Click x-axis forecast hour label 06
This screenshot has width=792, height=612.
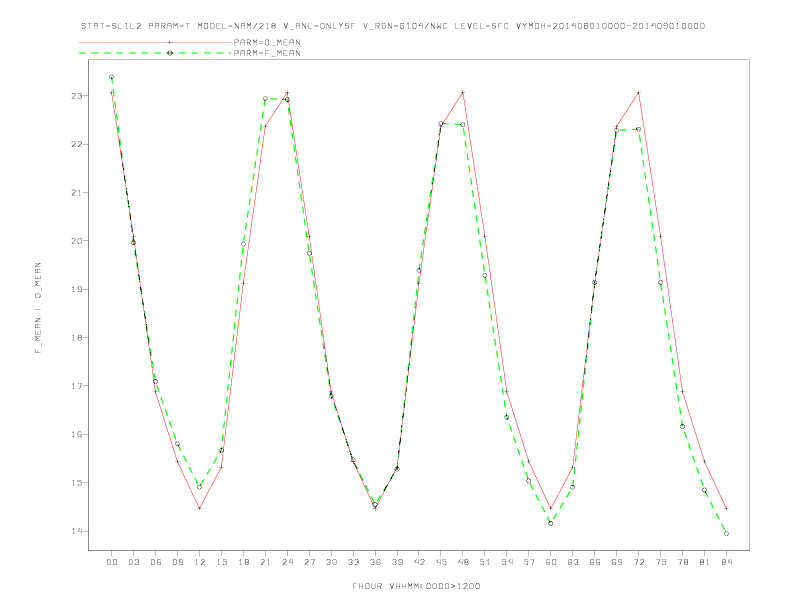(x=156, y=562)
